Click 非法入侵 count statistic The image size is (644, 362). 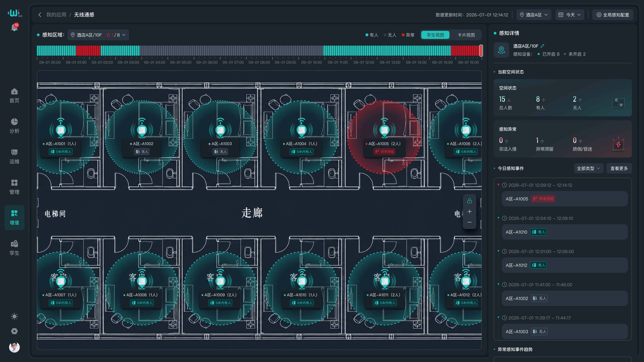pos(507,144)
